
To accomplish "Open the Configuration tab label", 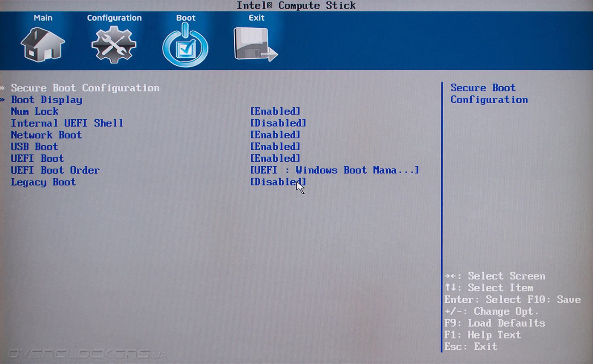I will pos(114,18).
